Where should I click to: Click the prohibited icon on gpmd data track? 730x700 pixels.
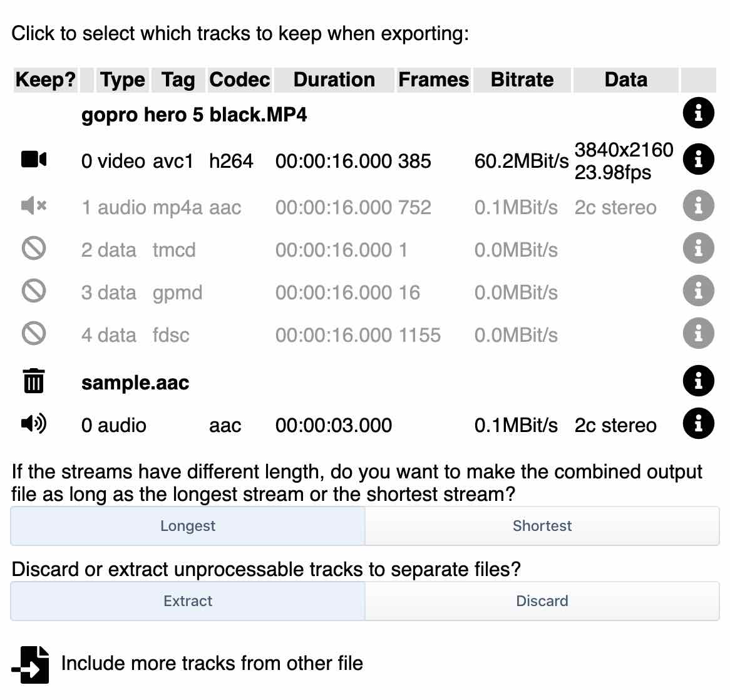pos(34,291)
